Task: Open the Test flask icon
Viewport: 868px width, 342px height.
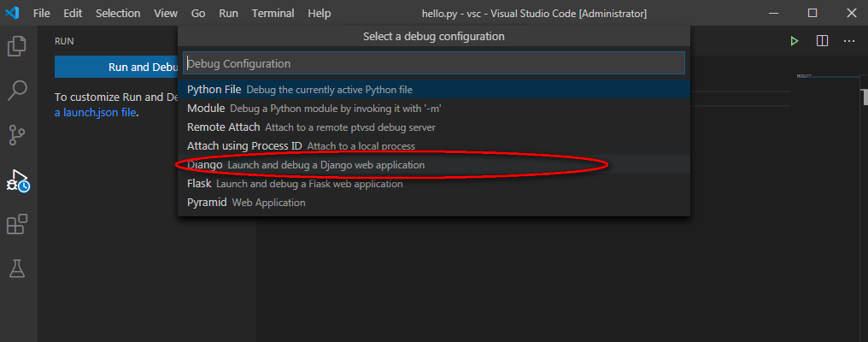Action: click(17, 268)
